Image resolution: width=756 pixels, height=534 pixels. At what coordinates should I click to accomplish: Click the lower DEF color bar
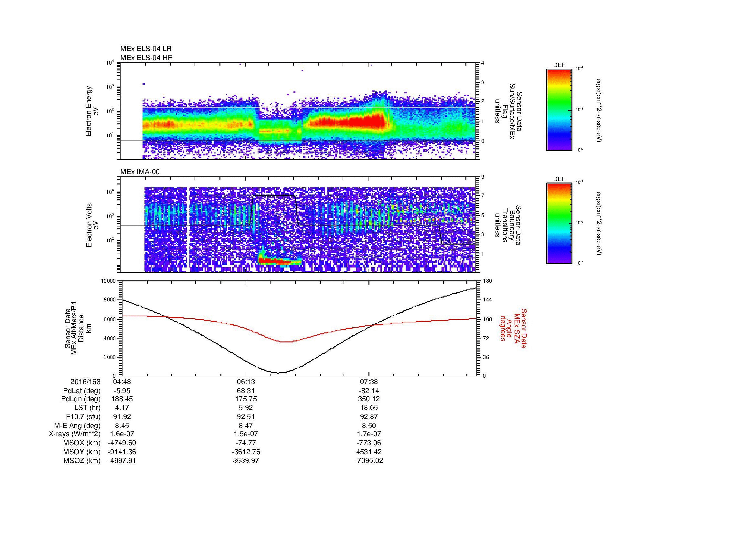(559, 224)
